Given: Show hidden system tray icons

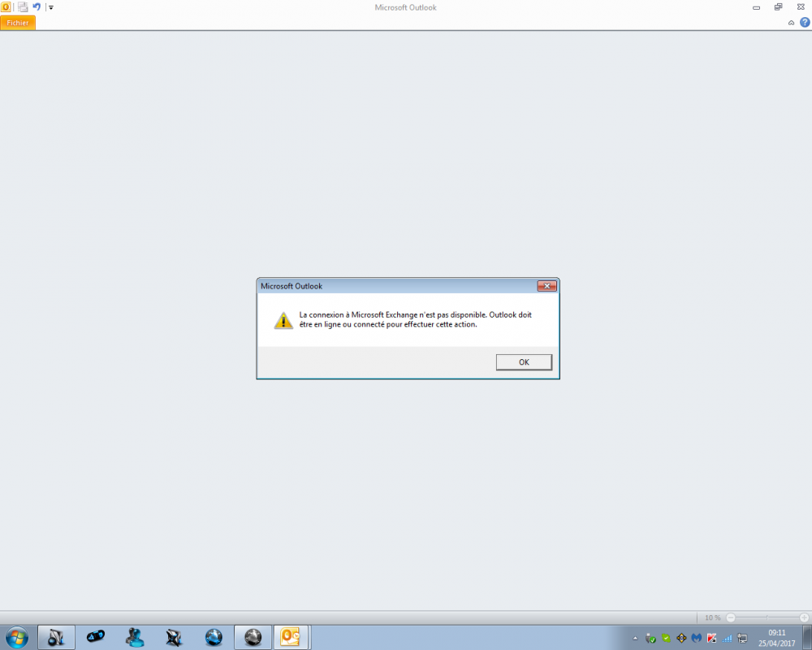Looking at the screenshot, I should pyautogui.click(x=635, y=638).
